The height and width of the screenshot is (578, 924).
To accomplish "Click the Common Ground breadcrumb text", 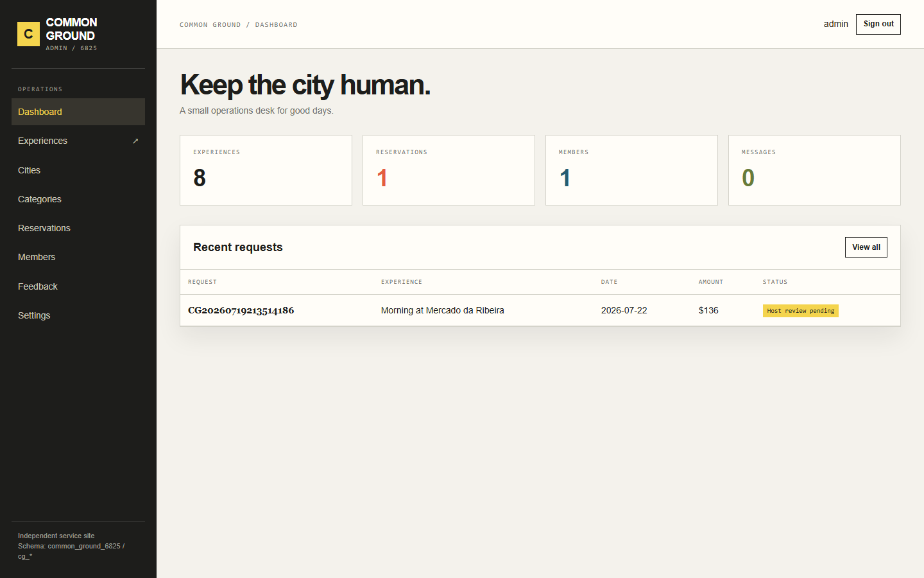I will point(210,25).
